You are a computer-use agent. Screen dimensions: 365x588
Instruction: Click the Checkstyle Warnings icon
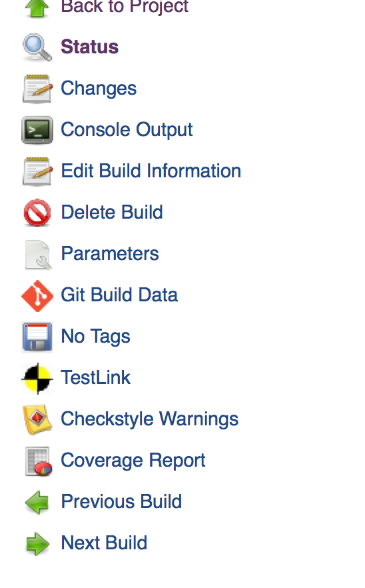coord(37,419)
